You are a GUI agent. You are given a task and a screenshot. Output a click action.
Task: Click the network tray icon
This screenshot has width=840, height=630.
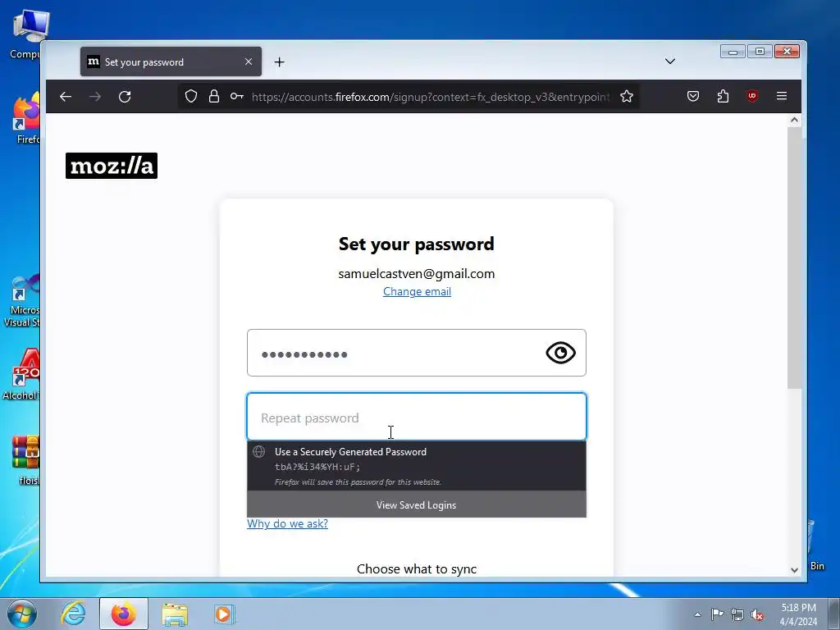pos(737,614)
